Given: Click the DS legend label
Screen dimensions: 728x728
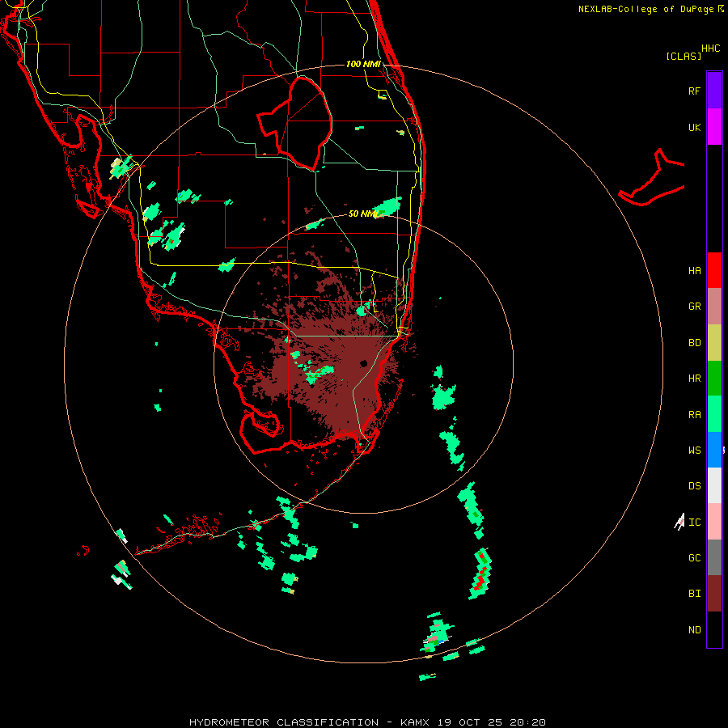Looking at the screenshot, I should pyautogui.click(x=694, y=485).
